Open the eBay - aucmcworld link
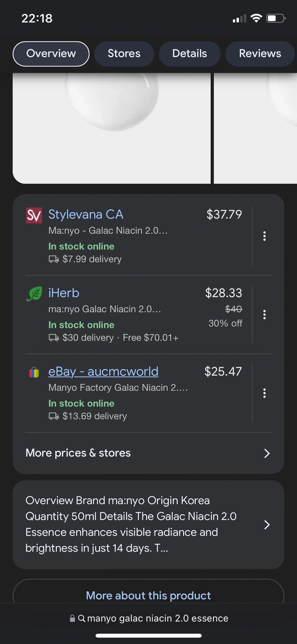Screen dimensions: 297x644 point(103,372)
